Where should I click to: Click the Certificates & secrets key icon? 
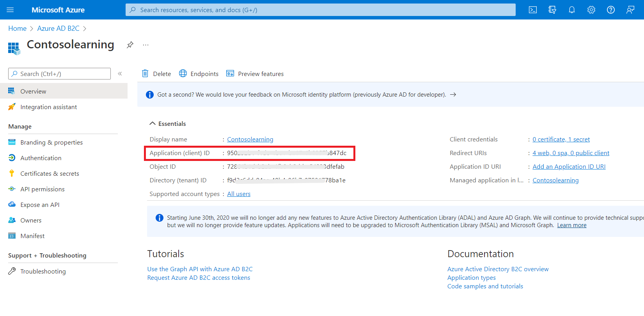(x=12, y=173)
